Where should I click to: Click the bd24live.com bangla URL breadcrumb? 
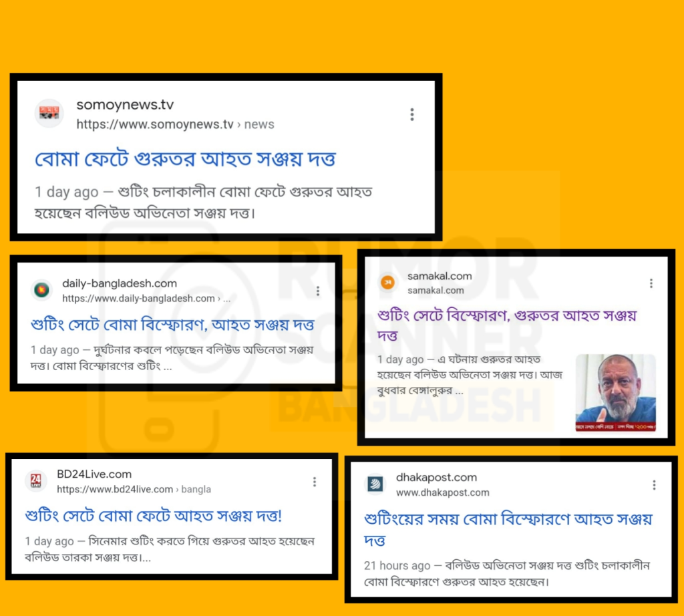[x=134, y=490]
